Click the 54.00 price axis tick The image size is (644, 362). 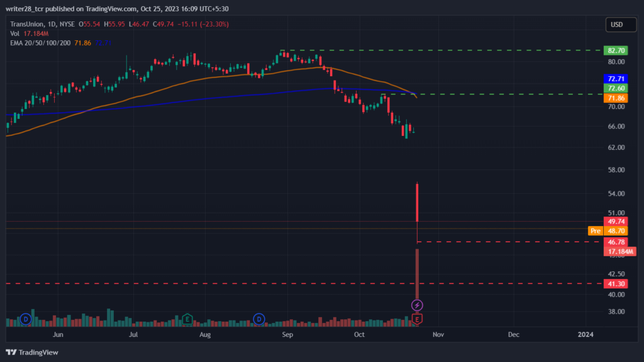pos(616,193)
